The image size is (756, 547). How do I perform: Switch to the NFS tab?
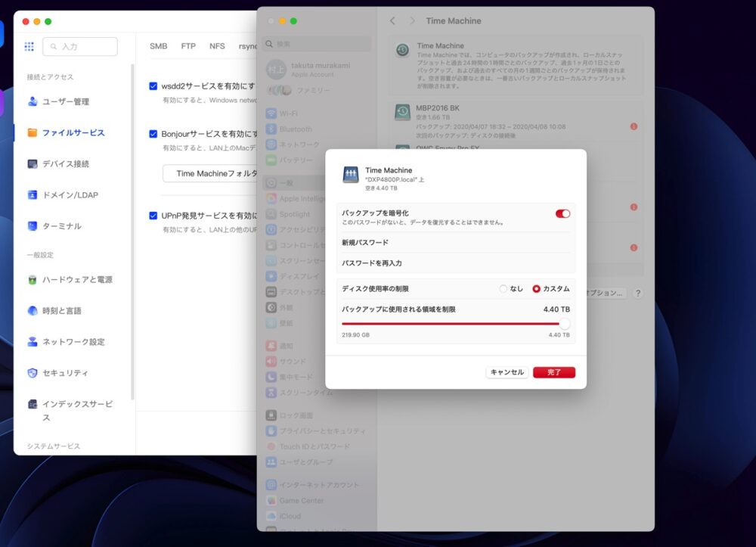(x=217, y=46)
